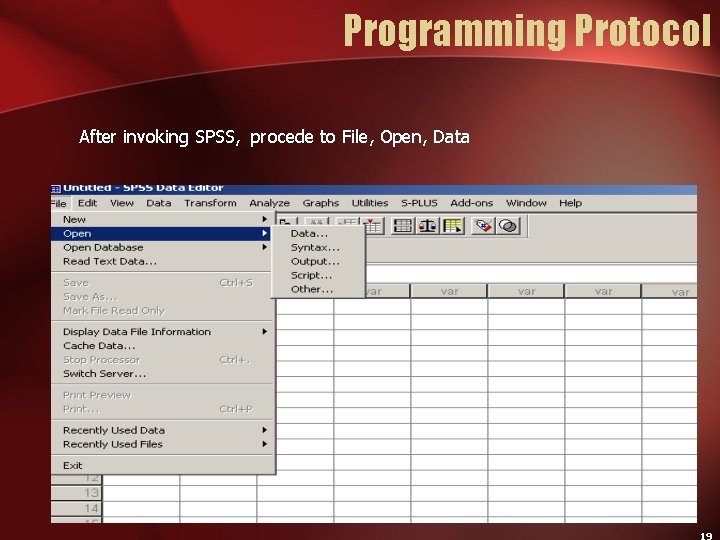Select Read Text Data... menu entry

(163, 261)
